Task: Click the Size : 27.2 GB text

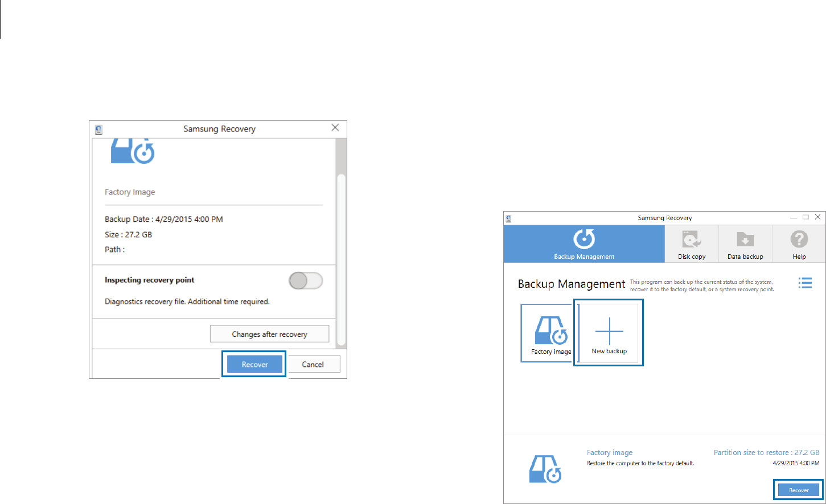Action: click(x=128, y=234)
